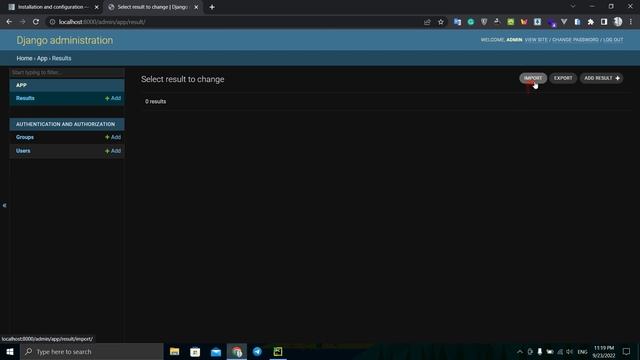Open the Windows Start menu
The height and width of the screenshot is (360, 640).
pos(10,351)
